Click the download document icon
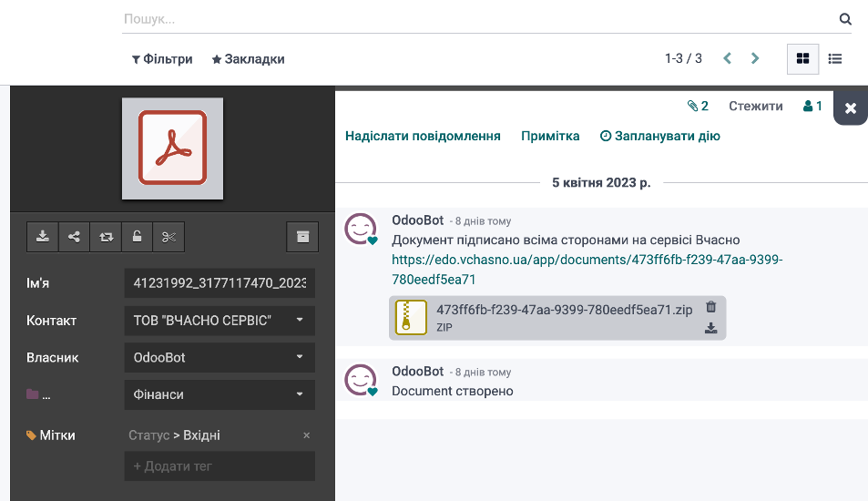Viewport: 868px width, 501px height. coord(42,237)
